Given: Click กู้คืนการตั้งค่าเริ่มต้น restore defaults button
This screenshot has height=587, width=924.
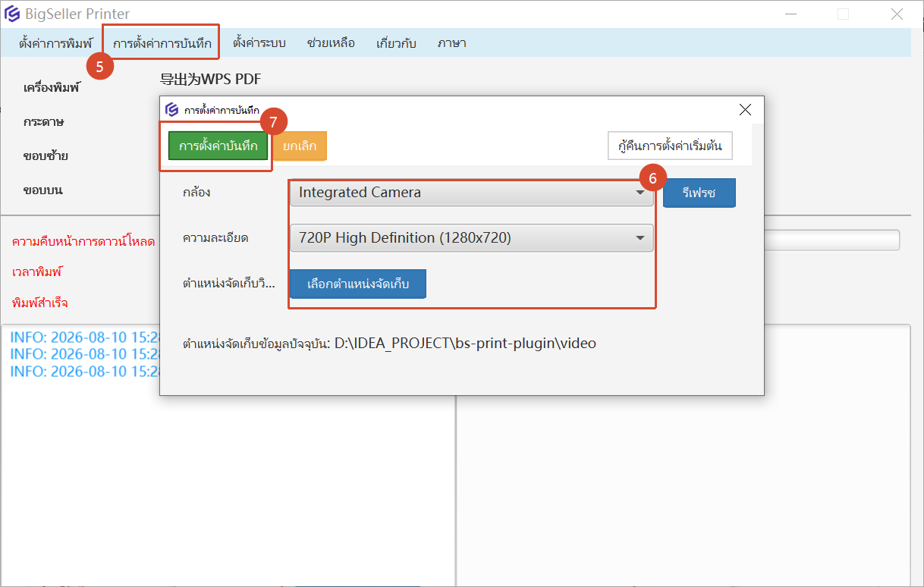Looking at the screenshot, I should pyautogui.click(x=670, y=146).
